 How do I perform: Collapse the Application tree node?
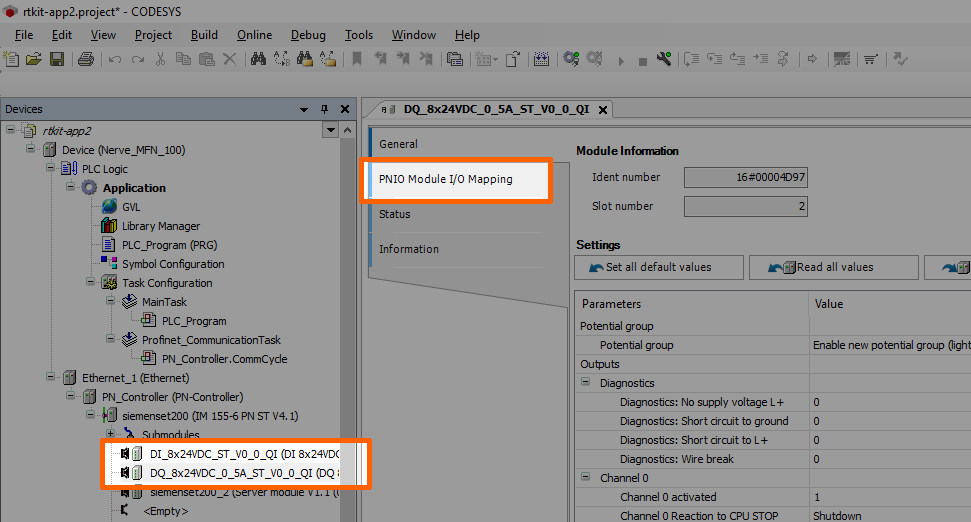[72, 187]
